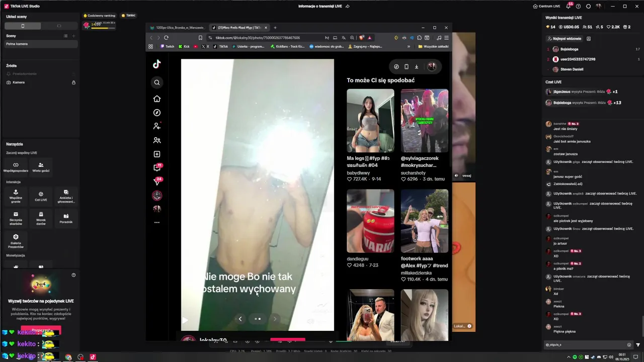644x362 pixels.
Task: Open the scenes list icon next to Sceny
Action: (x=65, y=36)
